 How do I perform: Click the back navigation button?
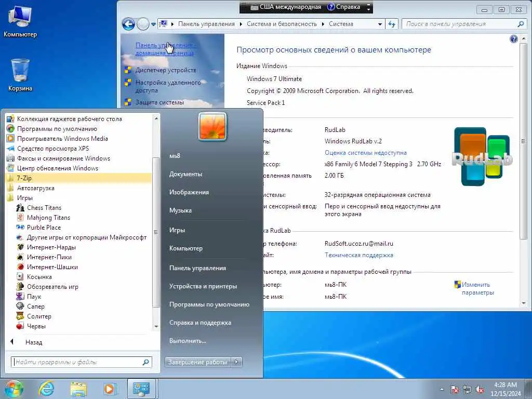[128, 24]
